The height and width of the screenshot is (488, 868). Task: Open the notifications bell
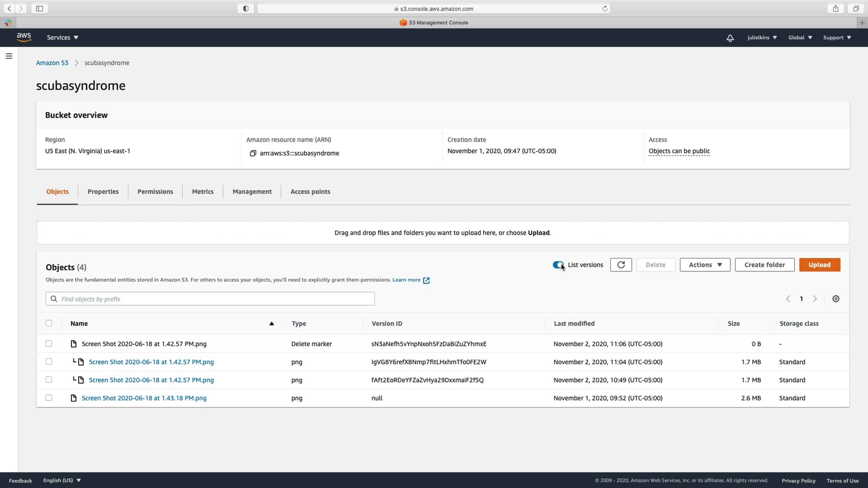730,38
